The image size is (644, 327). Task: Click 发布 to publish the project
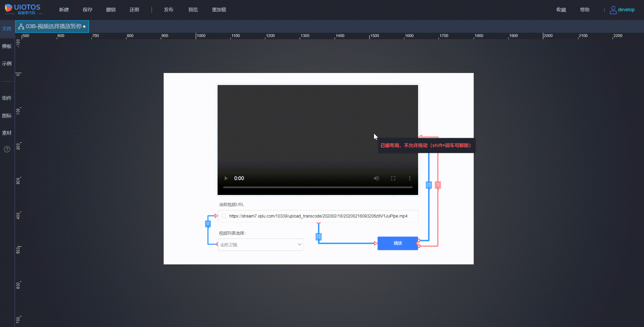pyautogui.click(x=169, y=10)
